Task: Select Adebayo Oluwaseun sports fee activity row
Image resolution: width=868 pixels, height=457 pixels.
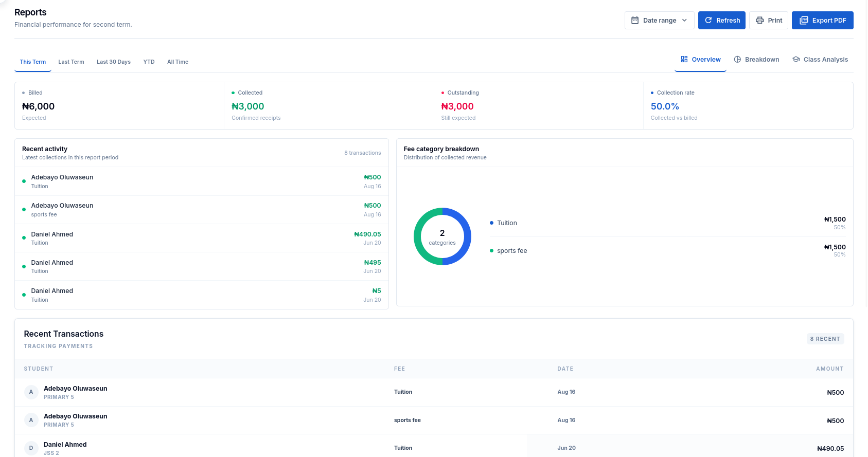Action: tap(202, 210)
